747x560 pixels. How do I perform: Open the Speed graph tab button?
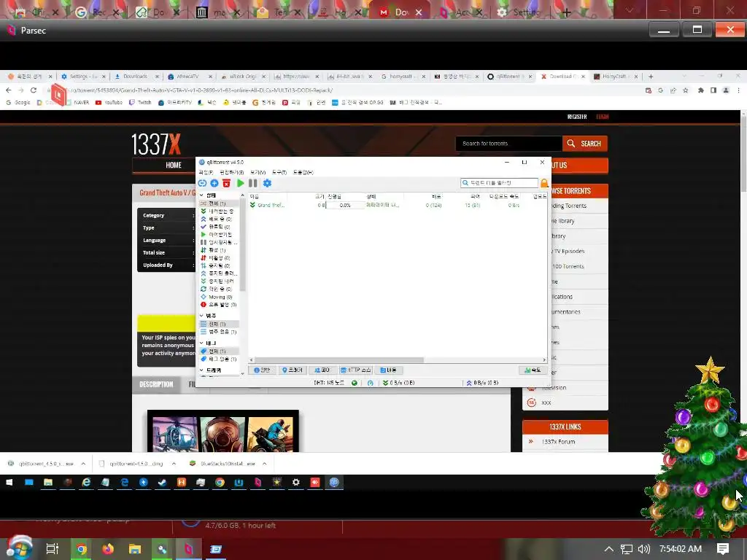tap(532, 370)
